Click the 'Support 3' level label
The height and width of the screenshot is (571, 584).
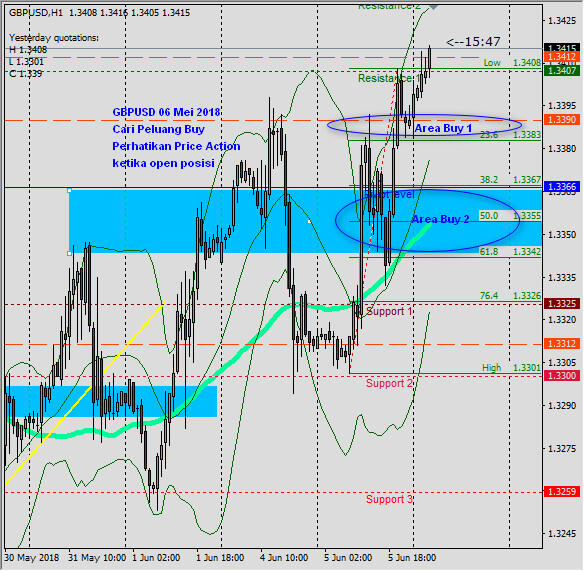[x=389, y=499]
